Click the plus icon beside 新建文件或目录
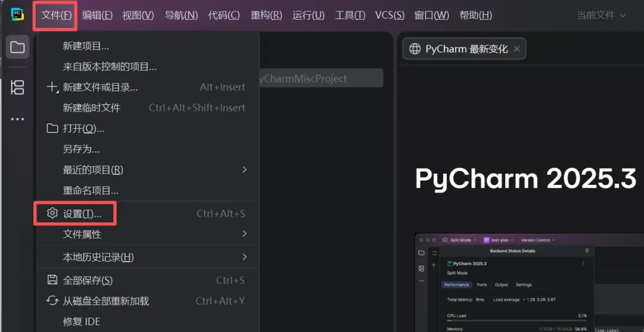The image size is (644, 332). [x=52, y=87]
